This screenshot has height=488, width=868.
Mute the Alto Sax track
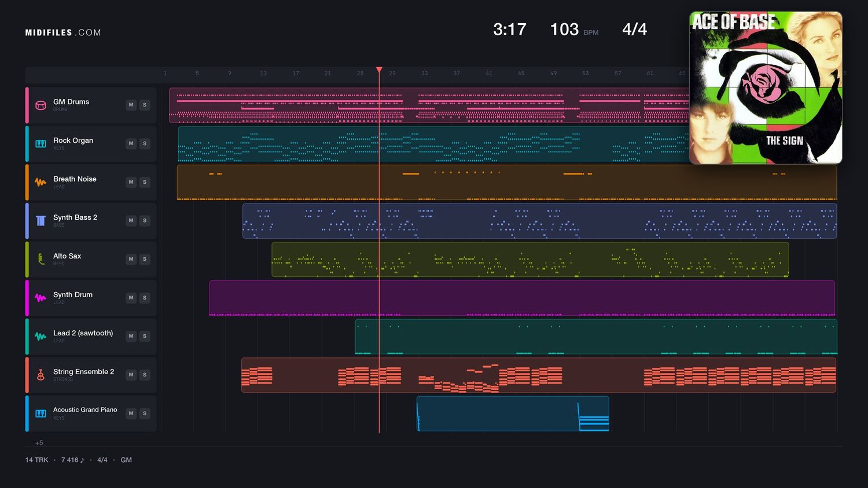click(x=131, y=259)
